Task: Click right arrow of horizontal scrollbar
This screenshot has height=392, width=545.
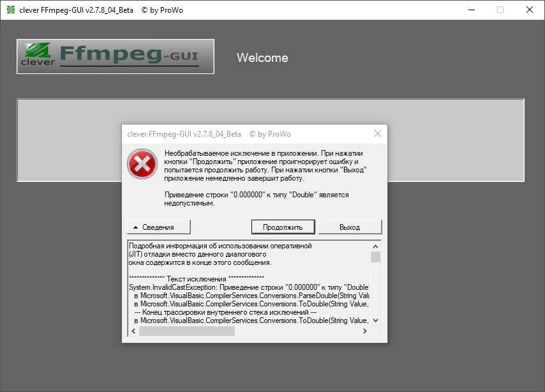Action: [x=364, y=331]
